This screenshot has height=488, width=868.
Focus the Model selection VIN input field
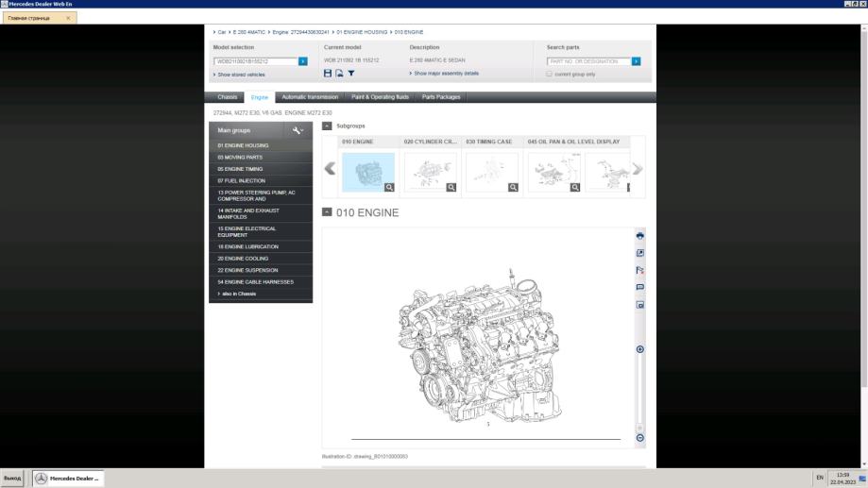256,61
